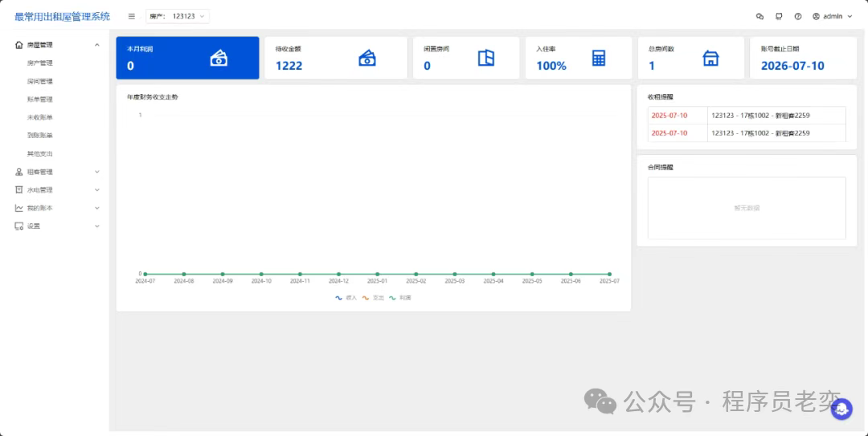Expand the 租客管理 sidebar section
Screen dimensions: 868x436
(55, 172)
